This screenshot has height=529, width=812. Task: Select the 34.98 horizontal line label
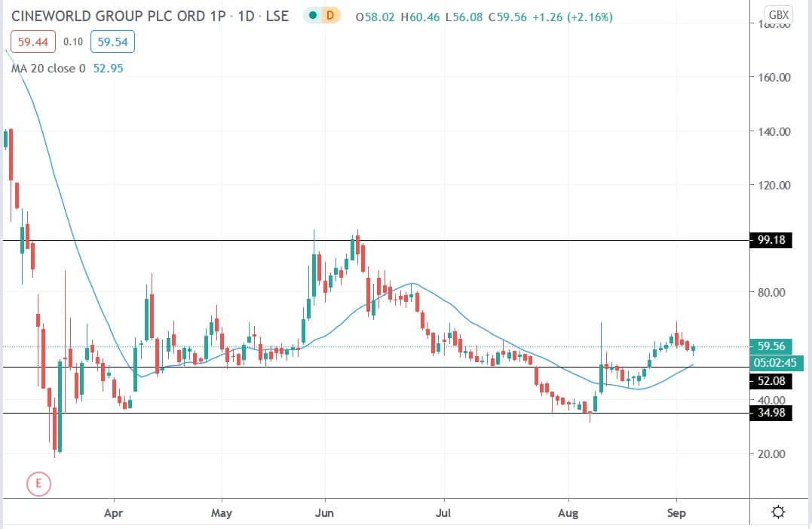point(771,413)
